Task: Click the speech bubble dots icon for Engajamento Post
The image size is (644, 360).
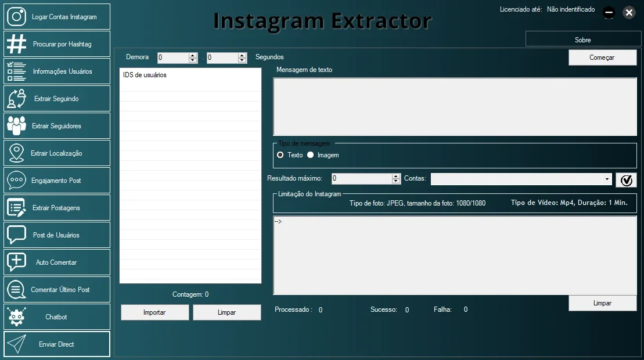Action: [x=16, y=180]
